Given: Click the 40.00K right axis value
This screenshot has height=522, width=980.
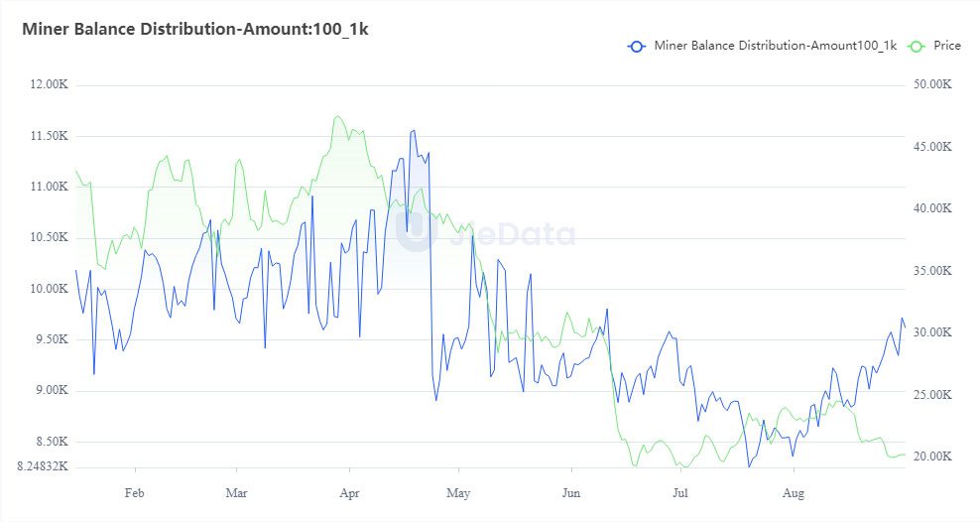Looking at the screenshot, I should pyautogui.click(x=933, y=208).
